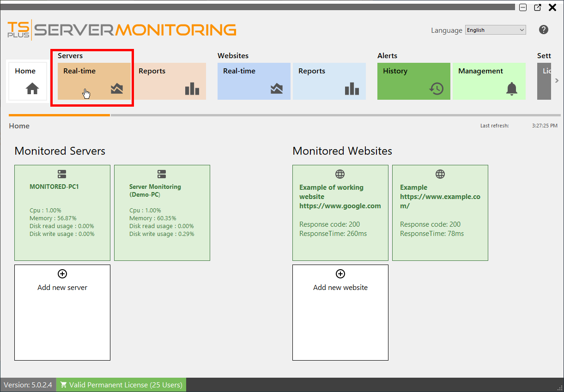Click the Alerts History clock icon
The height and width of the screenshot is (392, 564).
[436, 88]
